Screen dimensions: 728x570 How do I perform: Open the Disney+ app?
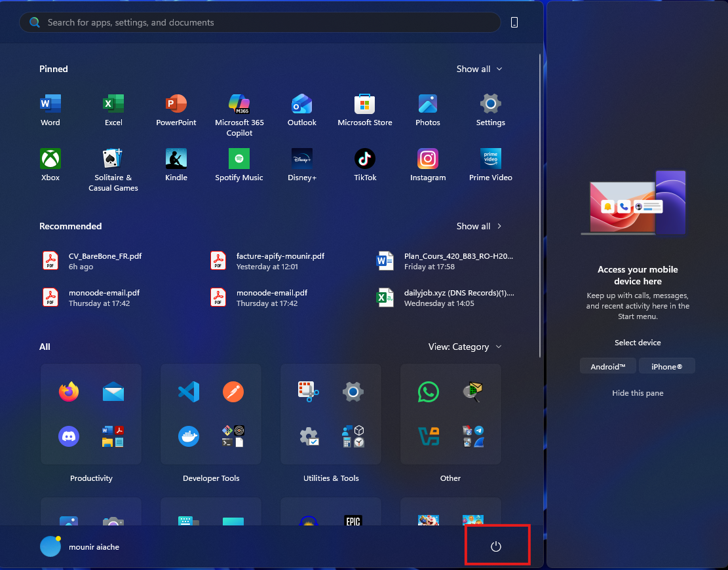coord(302,165)
